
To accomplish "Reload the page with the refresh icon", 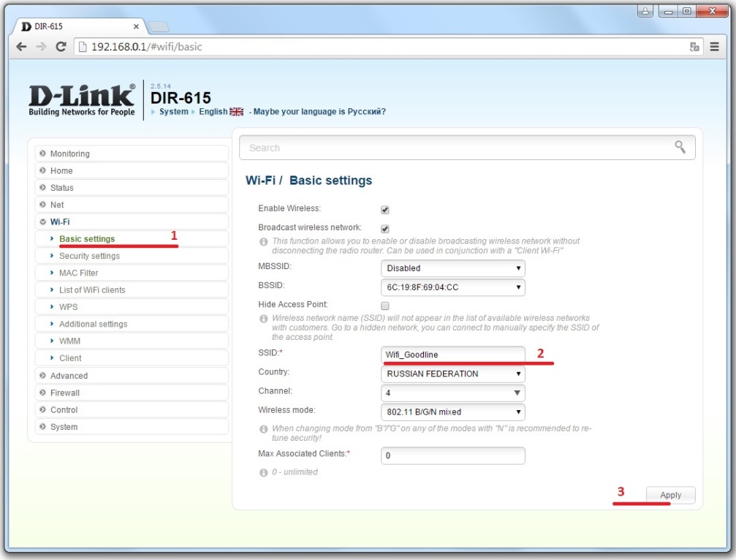I will [x=61, y=47].
